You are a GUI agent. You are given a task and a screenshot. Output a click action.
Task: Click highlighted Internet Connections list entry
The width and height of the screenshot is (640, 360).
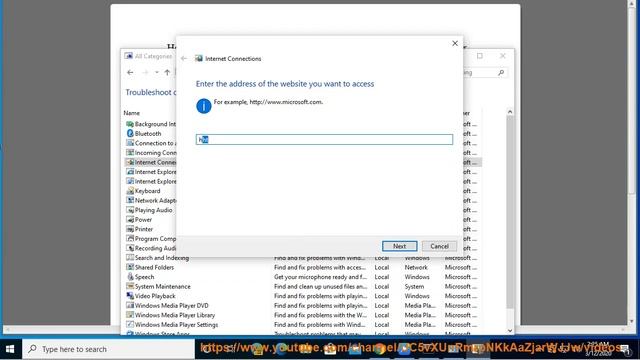[151, 162]
